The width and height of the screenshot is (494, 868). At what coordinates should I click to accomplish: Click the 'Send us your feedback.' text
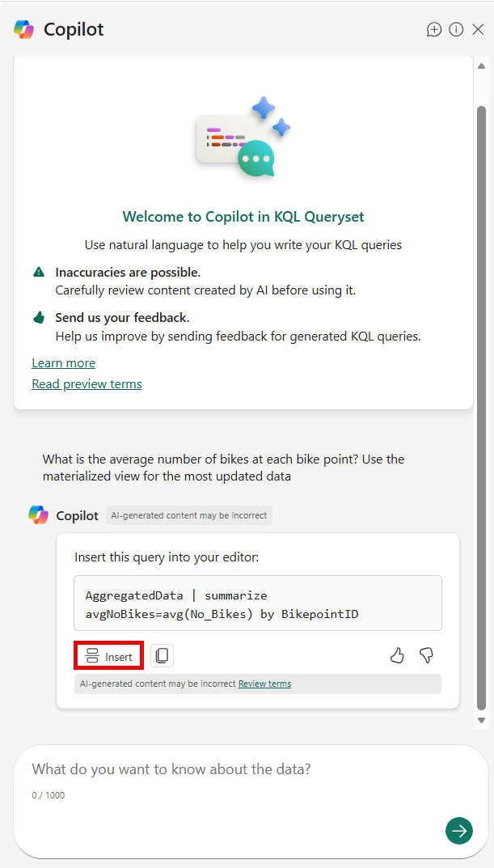click(x=122, y=318)
